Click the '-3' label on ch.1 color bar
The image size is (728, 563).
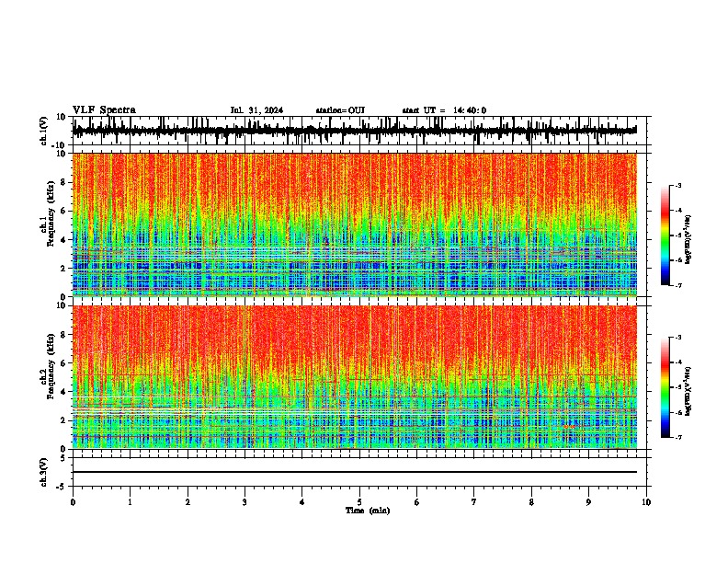[x=678, y=185]
